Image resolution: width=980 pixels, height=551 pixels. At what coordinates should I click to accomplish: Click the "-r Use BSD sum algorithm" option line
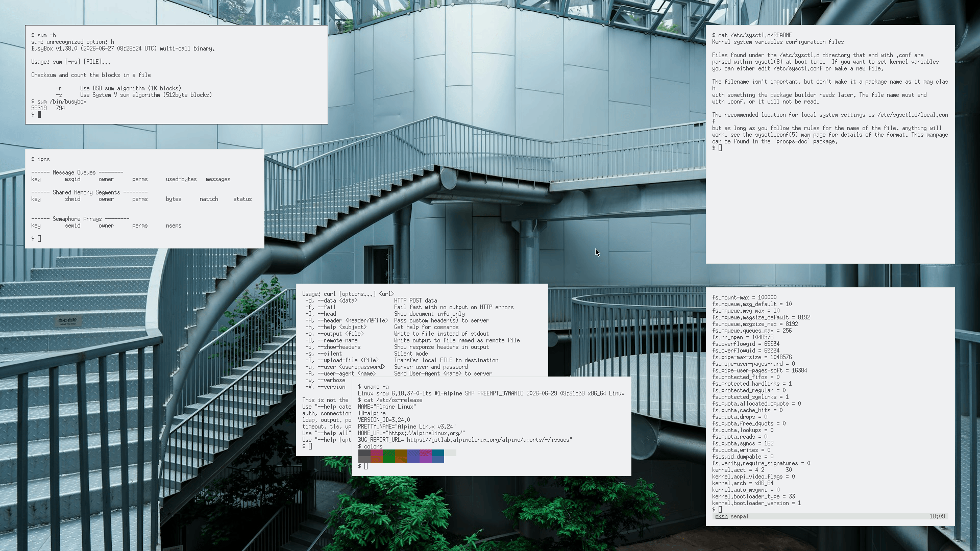(118, 88)
